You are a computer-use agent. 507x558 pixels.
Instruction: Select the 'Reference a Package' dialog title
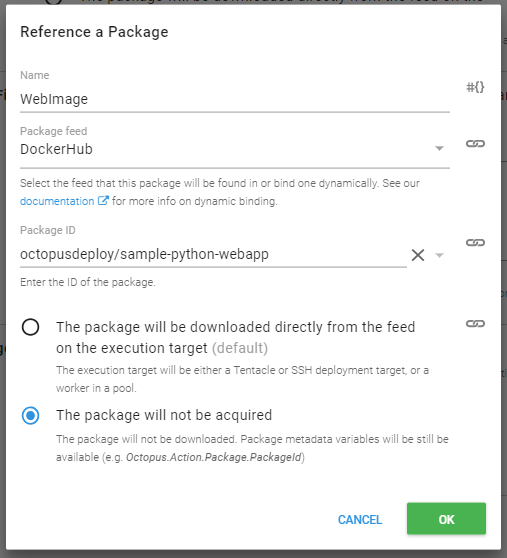[94, 32]
